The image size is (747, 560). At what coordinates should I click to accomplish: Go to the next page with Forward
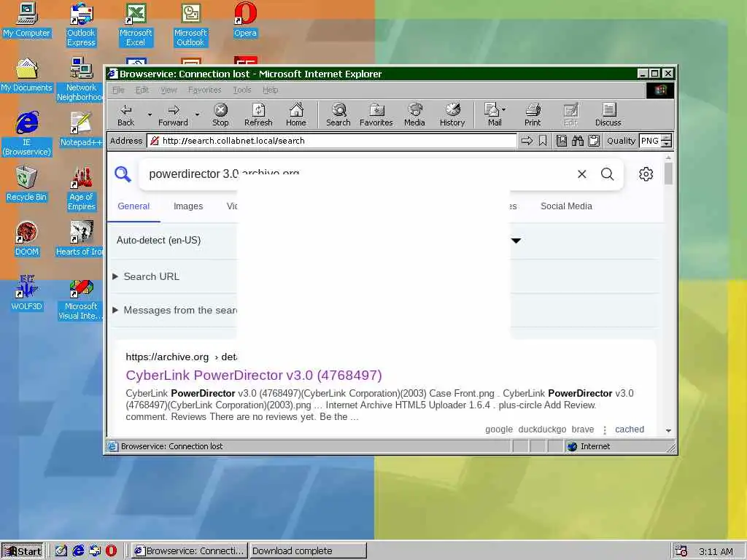coord(173,114)
